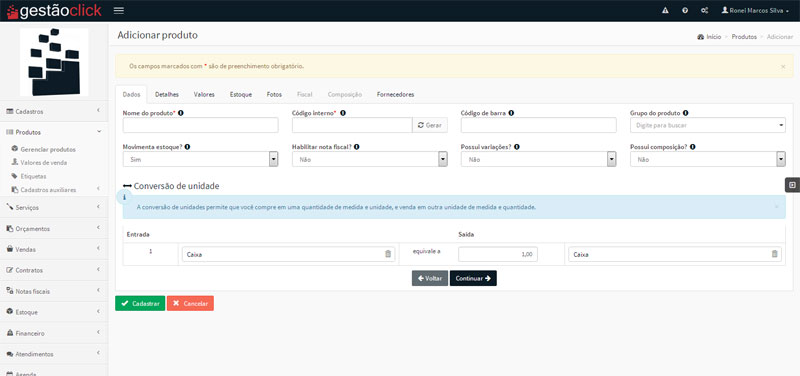Switch to the Valores tab
Screen dimensions: 800x376
pos(204,94)
